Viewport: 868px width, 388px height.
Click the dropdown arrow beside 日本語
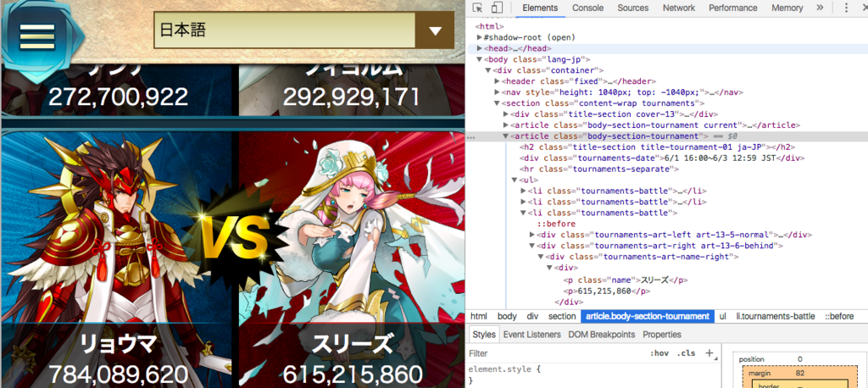(435, 30)
